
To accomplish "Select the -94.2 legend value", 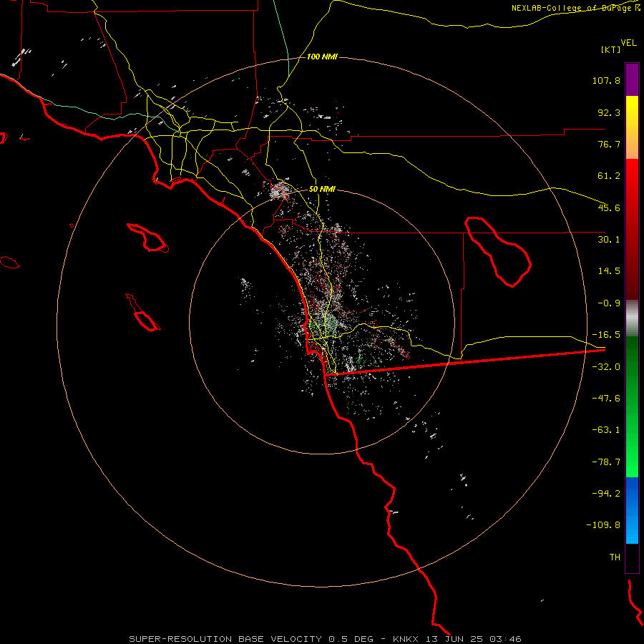I will click(606, 493).
